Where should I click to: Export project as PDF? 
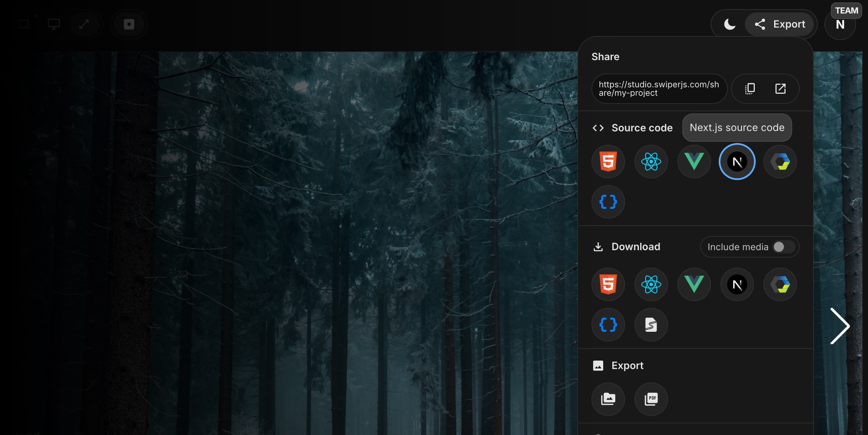tap(651, 399)
